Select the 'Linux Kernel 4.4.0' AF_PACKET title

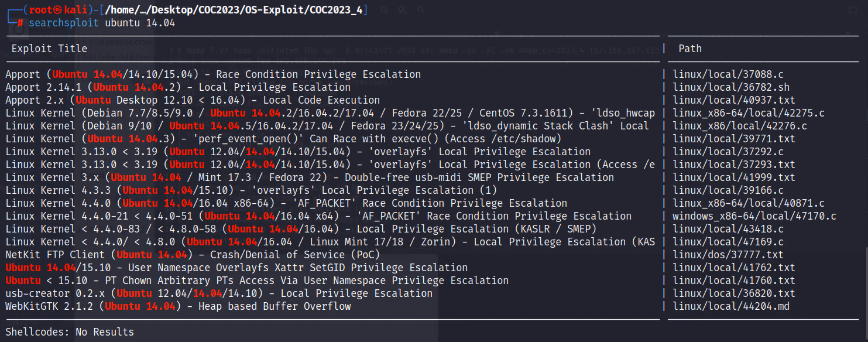286,203
